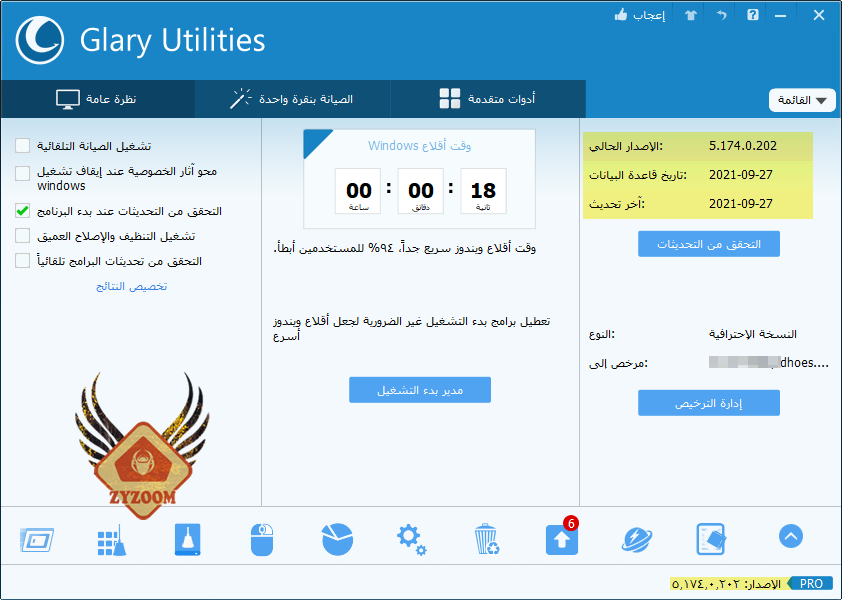This screenshot has width=842, height=600.
Task: Expand the toolbar with the up chevron button
Action: click(791, 536)
